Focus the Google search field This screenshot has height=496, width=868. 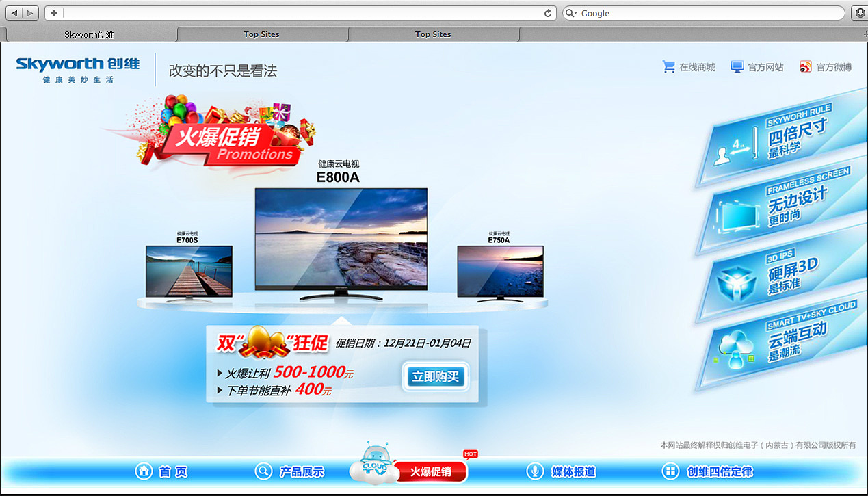(703, 13)
